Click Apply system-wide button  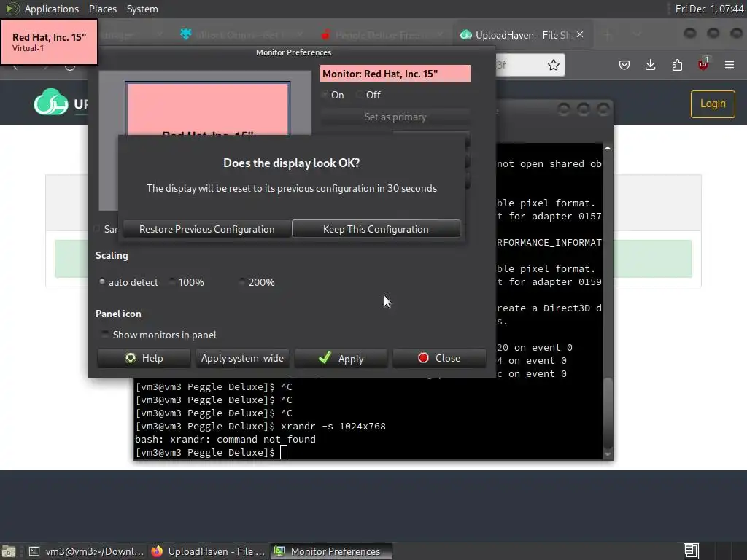242,358
